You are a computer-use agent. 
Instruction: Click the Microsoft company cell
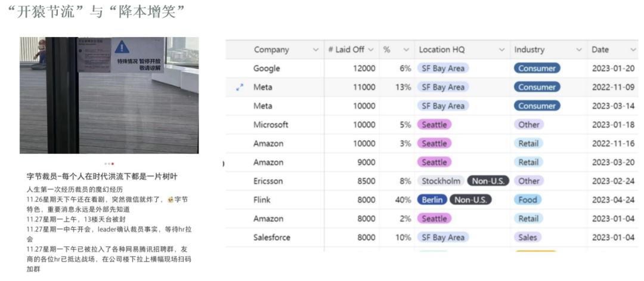271,125
